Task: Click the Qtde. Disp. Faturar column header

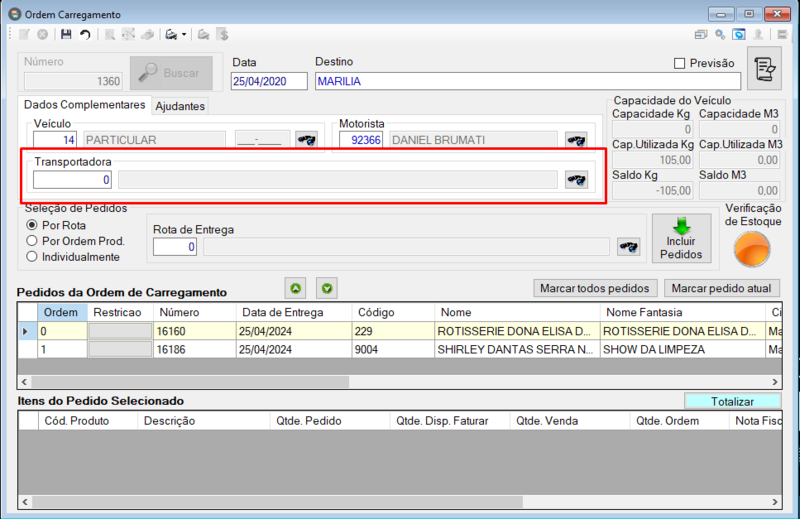Action: tap(450, 421)
